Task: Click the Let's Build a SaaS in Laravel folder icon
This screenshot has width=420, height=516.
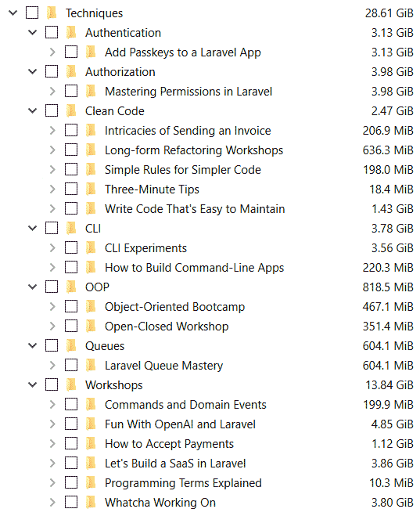Action: tap(91, 464)
